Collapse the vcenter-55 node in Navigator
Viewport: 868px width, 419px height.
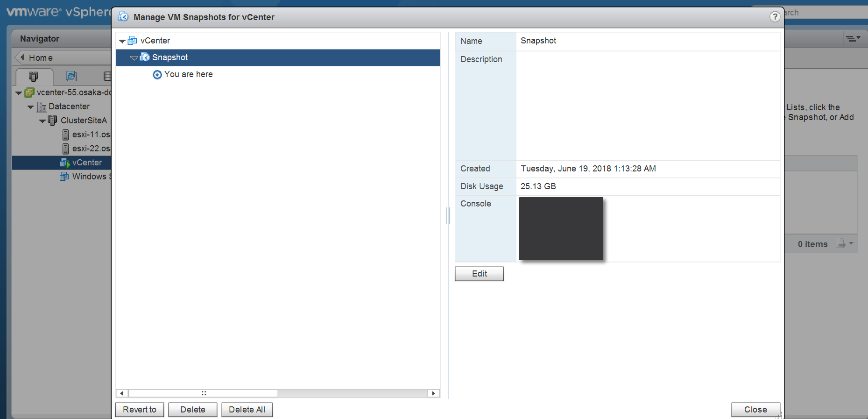19,93
